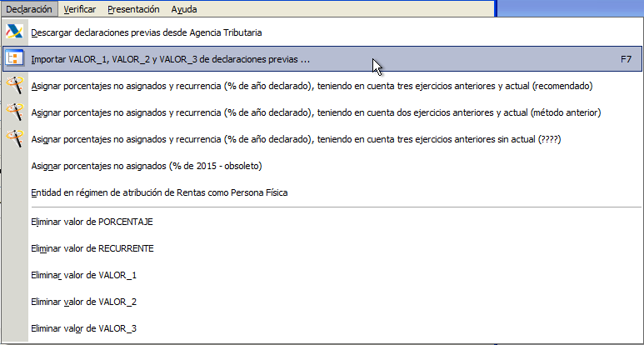The image size is (644, 345).
Task: Open the Declaración menu
Action: pyautogui.click(x=29, y=9)
